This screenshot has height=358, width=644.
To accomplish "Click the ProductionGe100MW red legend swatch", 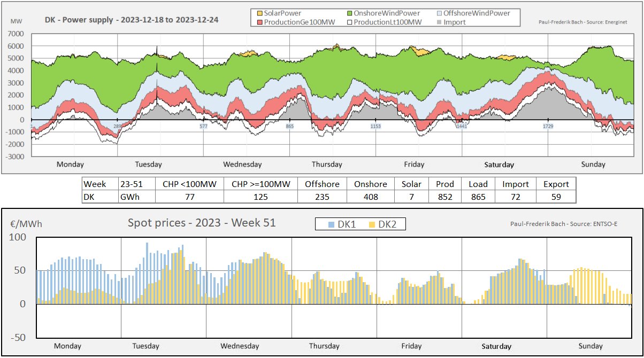I will [260, 22].
